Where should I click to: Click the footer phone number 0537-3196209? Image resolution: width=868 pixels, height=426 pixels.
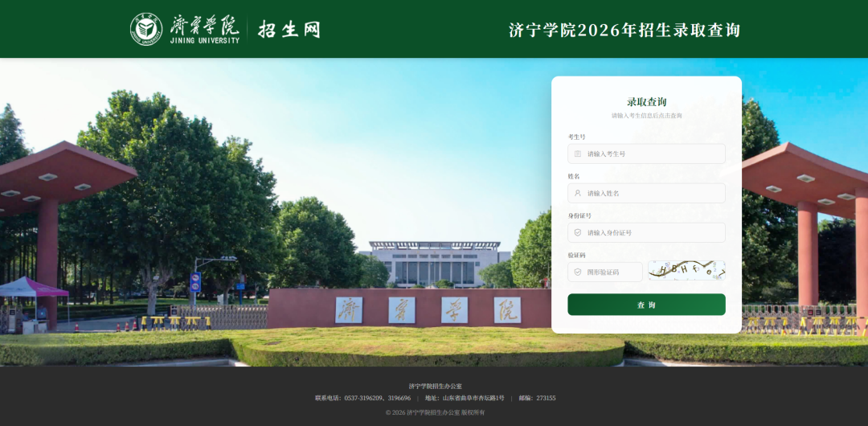[x=364, y=398]
